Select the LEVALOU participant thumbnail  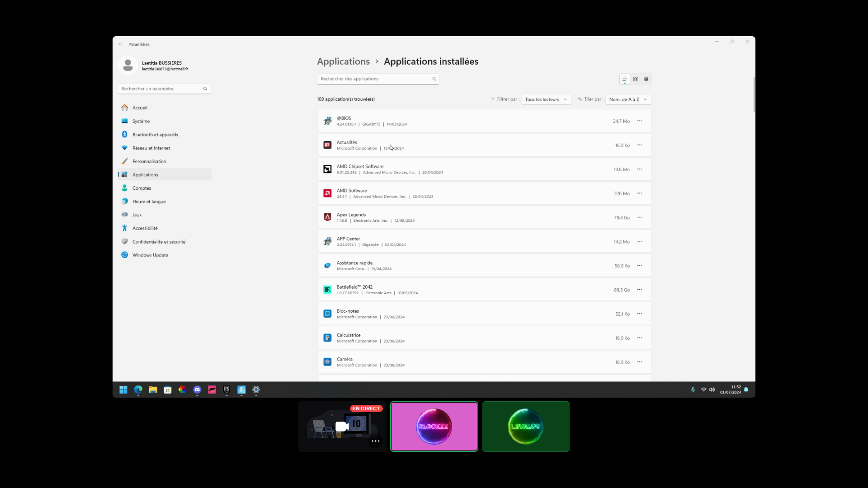[526, 427]
